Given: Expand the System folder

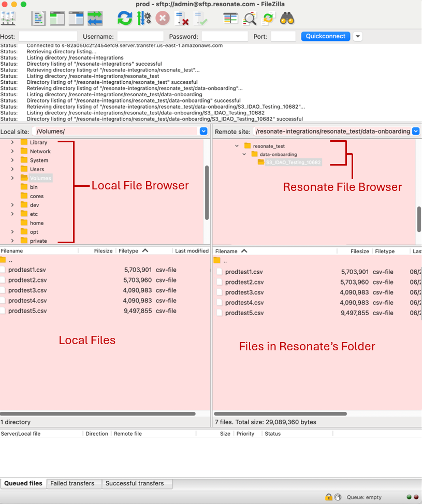Looking at the screenshot, I should coord(12,160).
